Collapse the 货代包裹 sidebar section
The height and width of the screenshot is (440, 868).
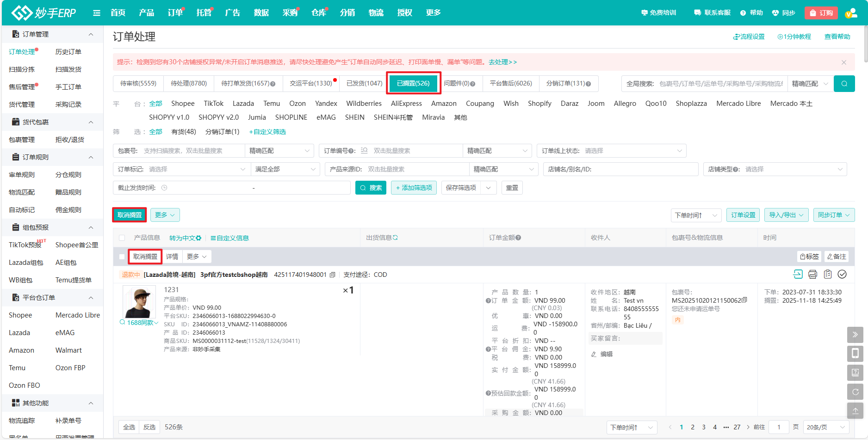coord(91,122)
